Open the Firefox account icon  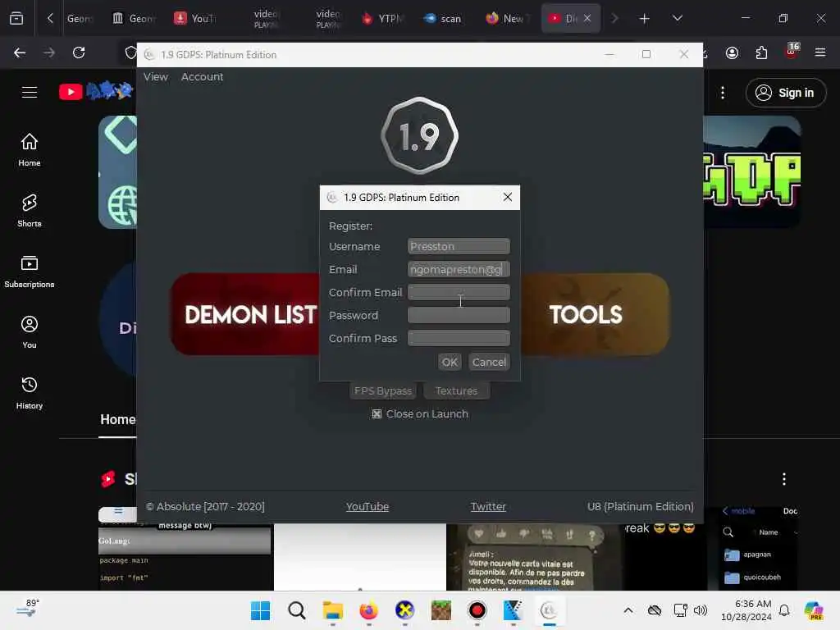click(732, 52)
